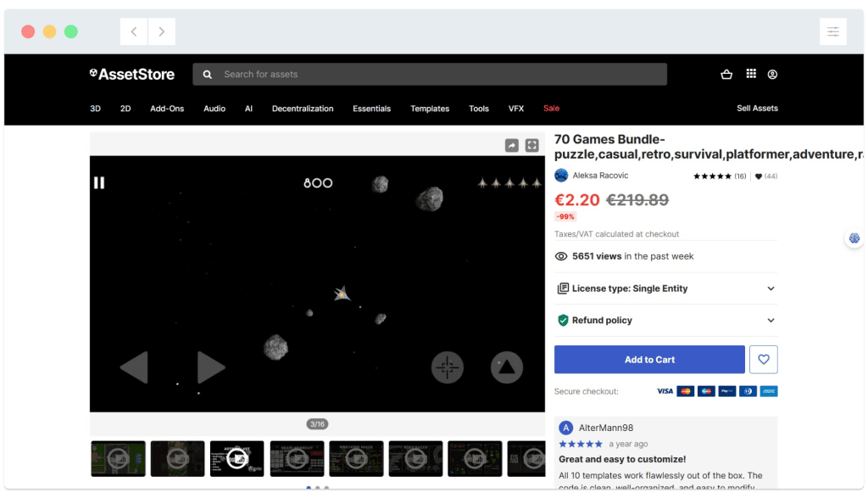This screenshot has height=498, width=868.
Task: Click the 70 Games Bundle title
Action: point(709,147)
